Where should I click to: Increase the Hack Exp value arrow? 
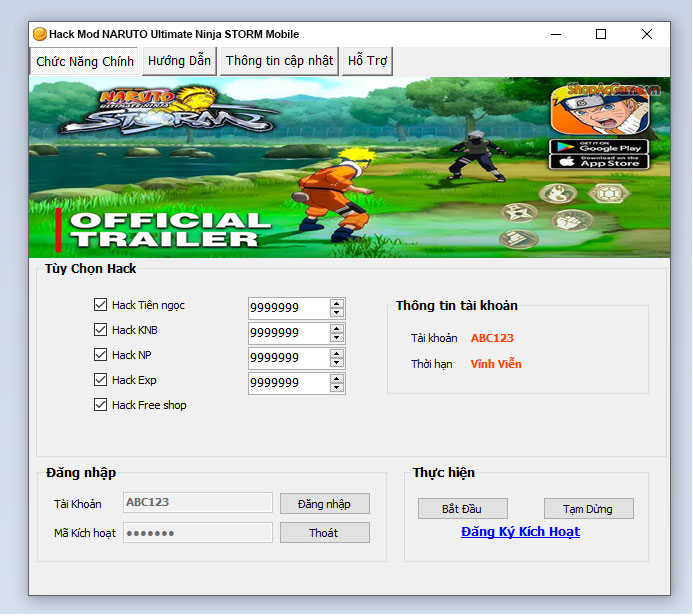pyautogui.click(x=337, y=379)
